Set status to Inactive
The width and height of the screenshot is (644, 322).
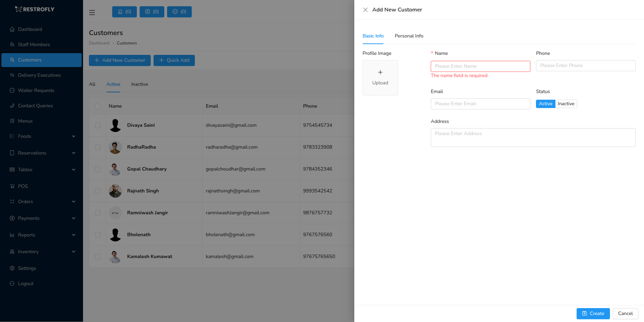(x=566, y=104)
